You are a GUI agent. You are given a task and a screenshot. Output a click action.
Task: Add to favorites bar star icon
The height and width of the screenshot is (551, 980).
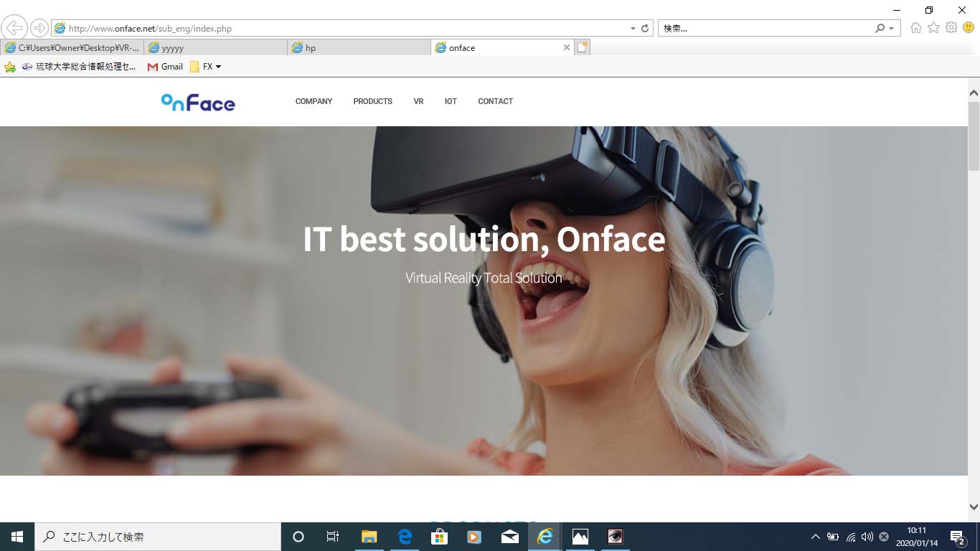(10, 67)
